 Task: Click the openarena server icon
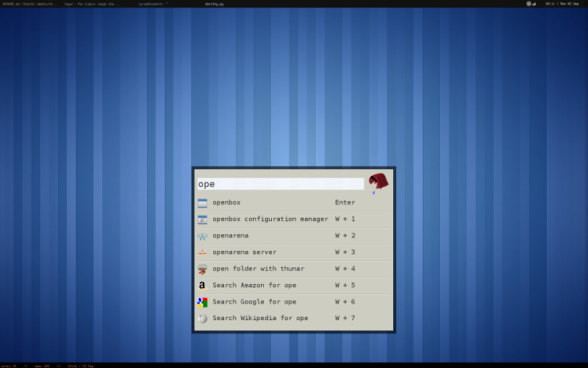[x=203, y=252]
